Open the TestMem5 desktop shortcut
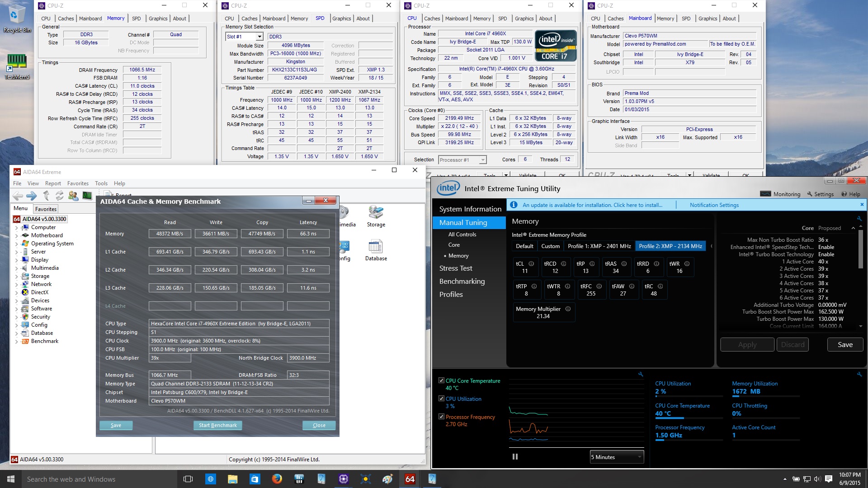 (17, 66)
